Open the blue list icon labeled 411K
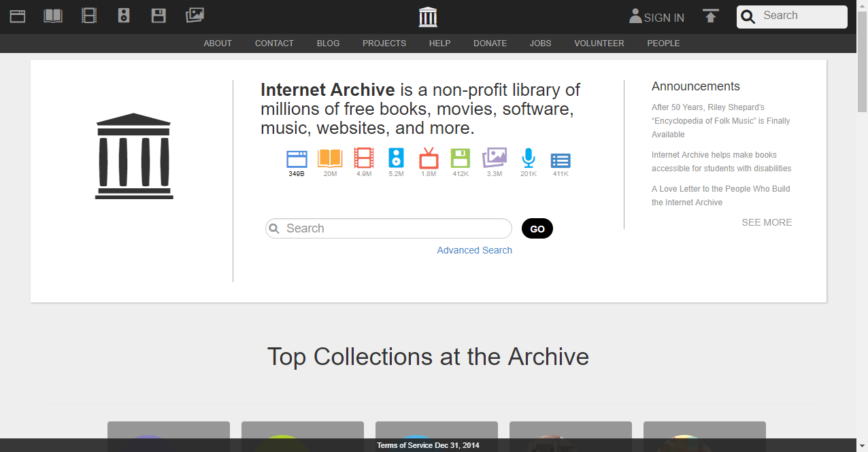 (561, 160)
